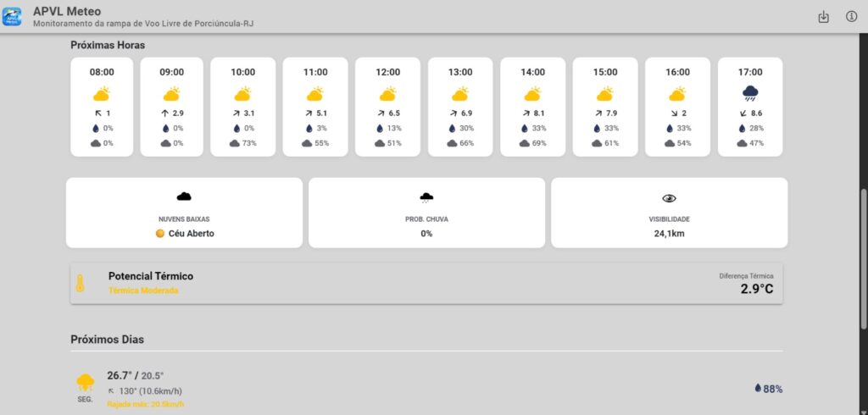
Task: Click the partly sunny icon at 08:00
Action: [x=102, y=93]
